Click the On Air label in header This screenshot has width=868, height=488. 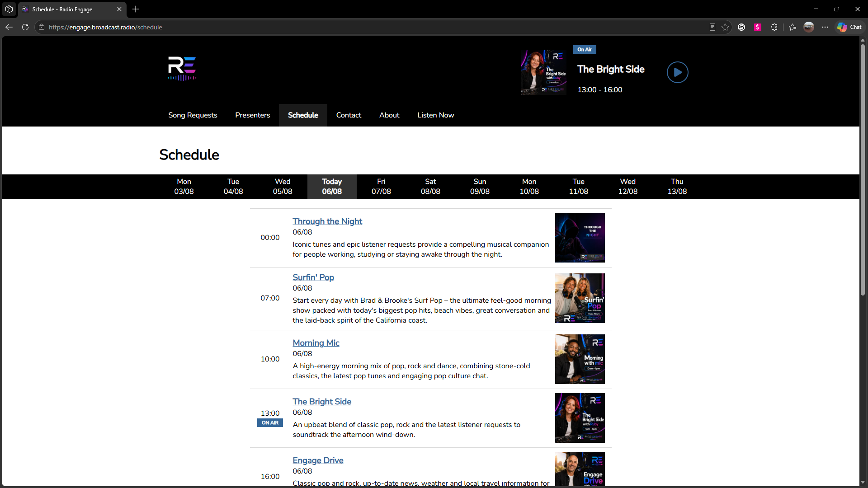pyautogui.click(x=585, y=50)
